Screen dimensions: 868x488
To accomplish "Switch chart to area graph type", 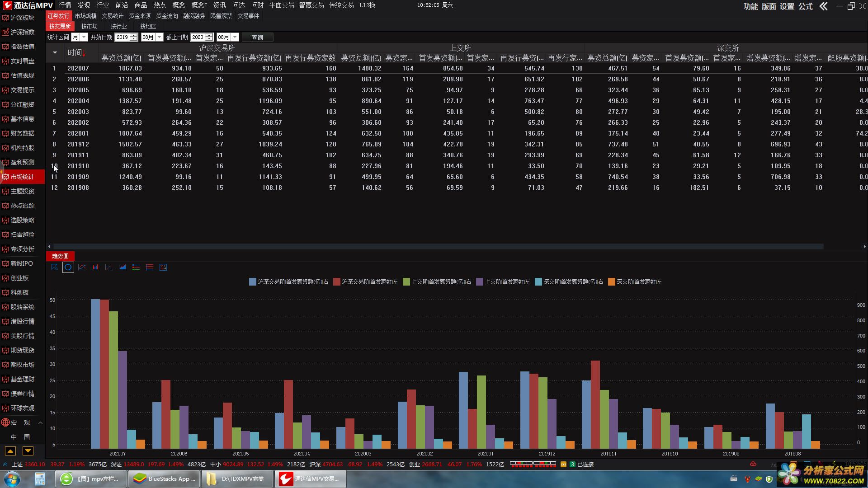I will [123, 267].
